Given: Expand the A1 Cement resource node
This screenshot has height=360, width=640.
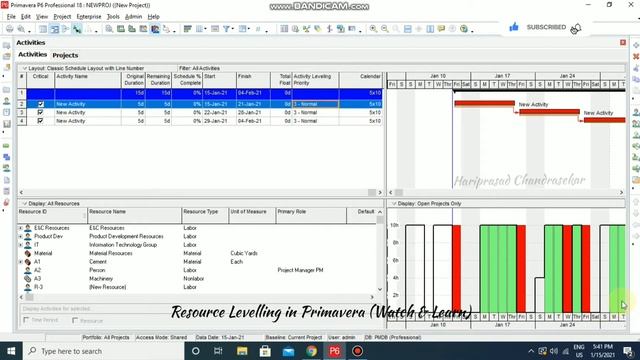Looking at the screenshot, I should (20, 262).
